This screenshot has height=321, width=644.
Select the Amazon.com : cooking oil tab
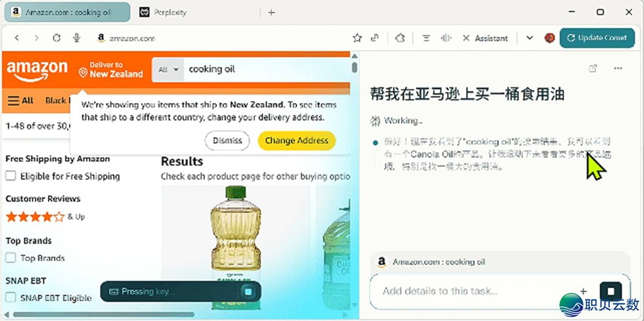[67, 12]
